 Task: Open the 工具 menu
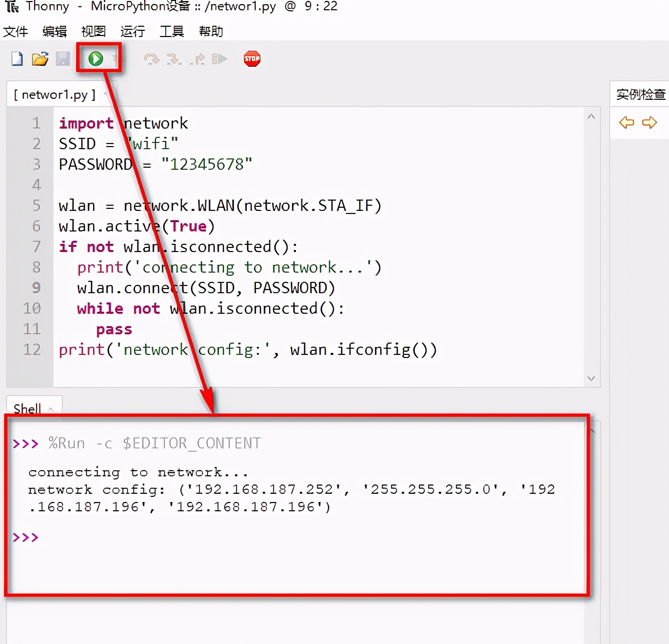171,31
